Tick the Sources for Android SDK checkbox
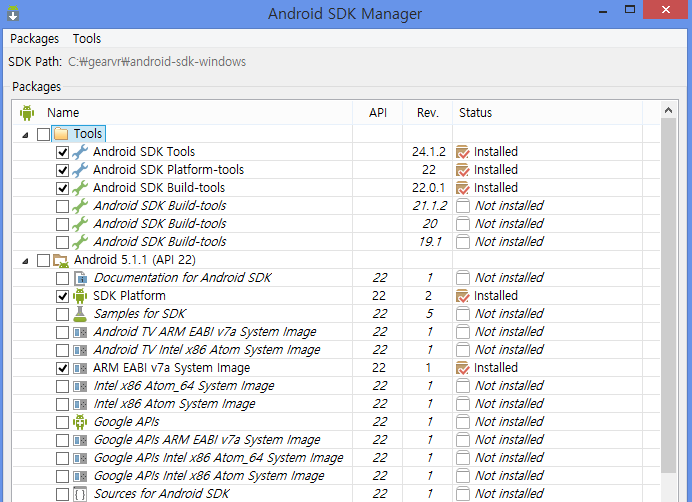 tap(62, 494)
